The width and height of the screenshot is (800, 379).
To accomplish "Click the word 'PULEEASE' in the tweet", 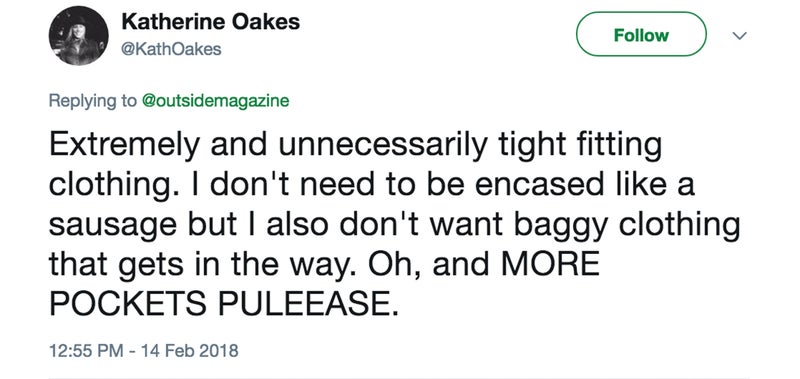I will coord(307,305).
